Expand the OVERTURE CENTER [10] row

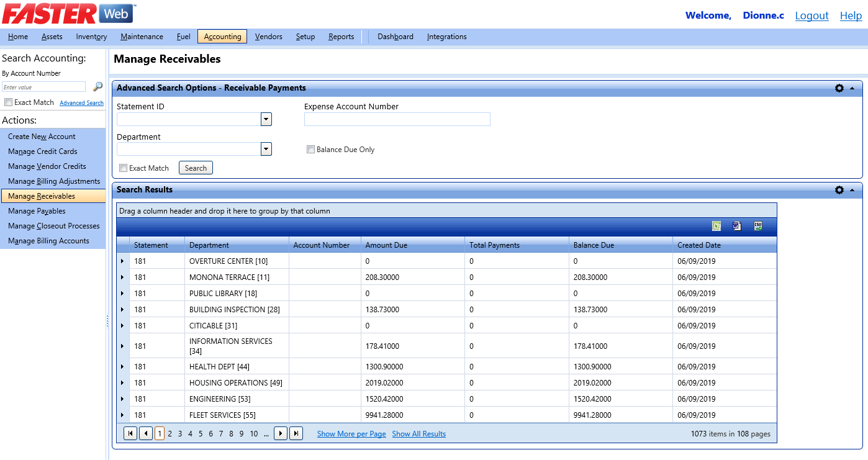tap(122, 261)
